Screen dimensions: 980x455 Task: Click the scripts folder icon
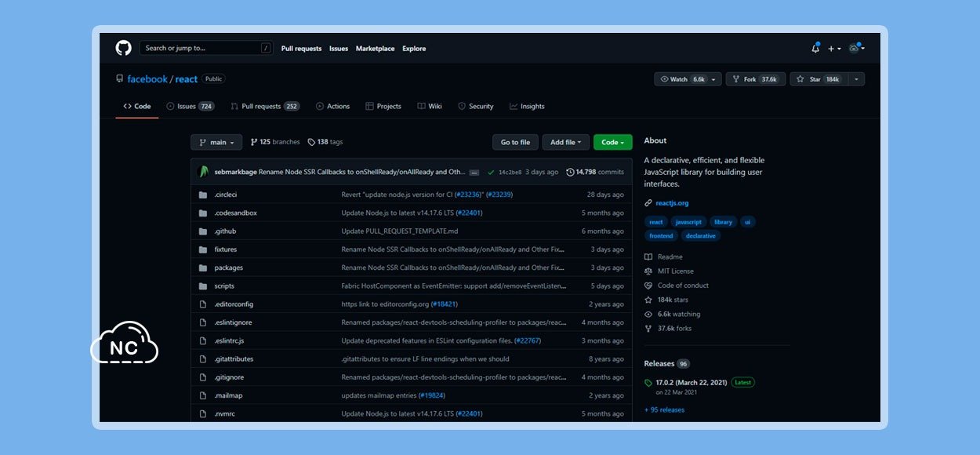pos(203,286)
